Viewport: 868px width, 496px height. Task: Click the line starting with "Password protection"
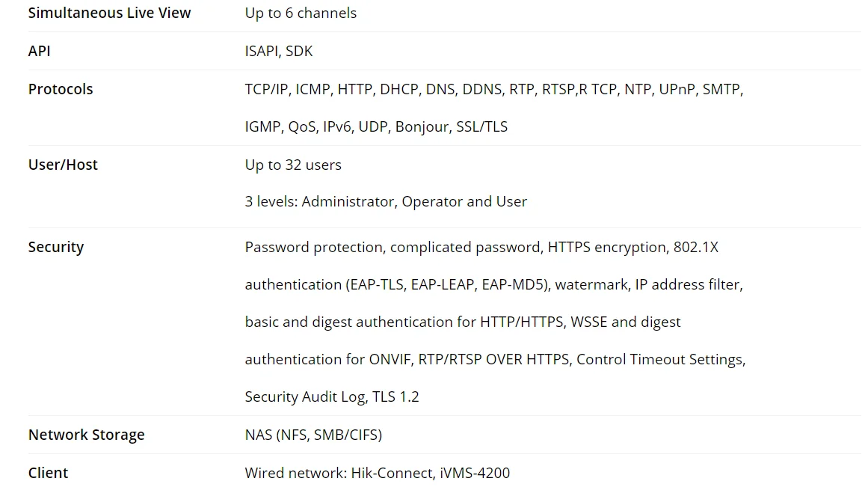tap(481, 247)
